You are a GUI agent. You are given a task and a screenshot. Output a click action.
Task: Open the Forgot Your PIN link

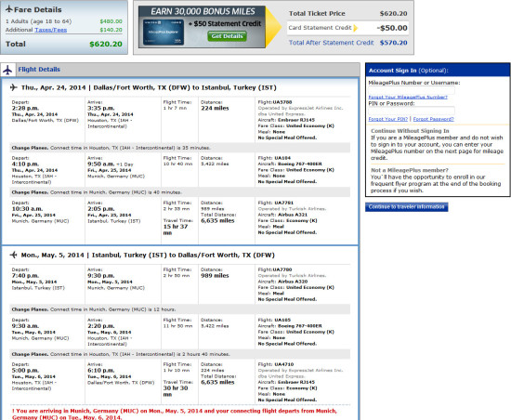pyautogui.click(x=387, y=119)
